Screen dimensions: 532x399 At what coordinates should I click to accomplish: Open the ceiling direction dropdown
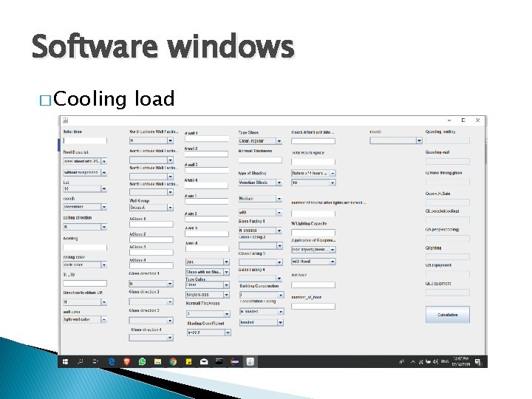tap(85, 227)
